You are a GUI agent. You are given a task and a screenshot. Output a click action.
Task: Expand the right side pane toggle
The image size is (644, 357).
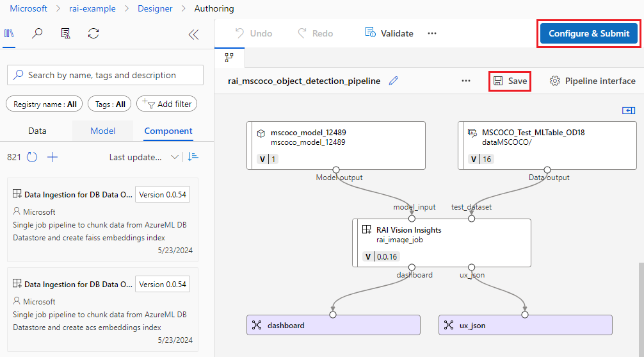[628, 110]
